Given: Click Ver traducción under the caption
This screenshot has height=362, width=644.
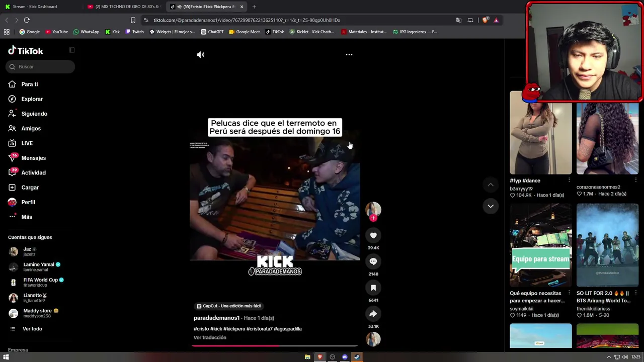Looking at the screenshot, I should (x=210, y=337).
